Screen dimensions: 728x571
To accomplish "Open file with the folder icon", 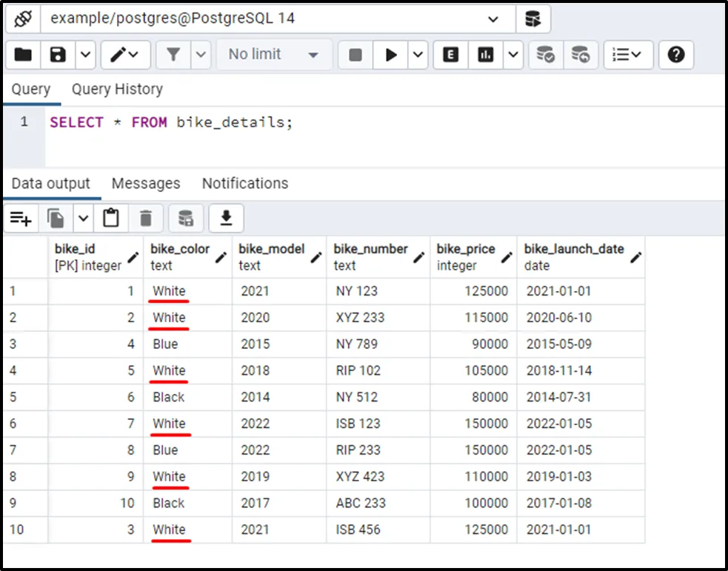I will (23, 55).
